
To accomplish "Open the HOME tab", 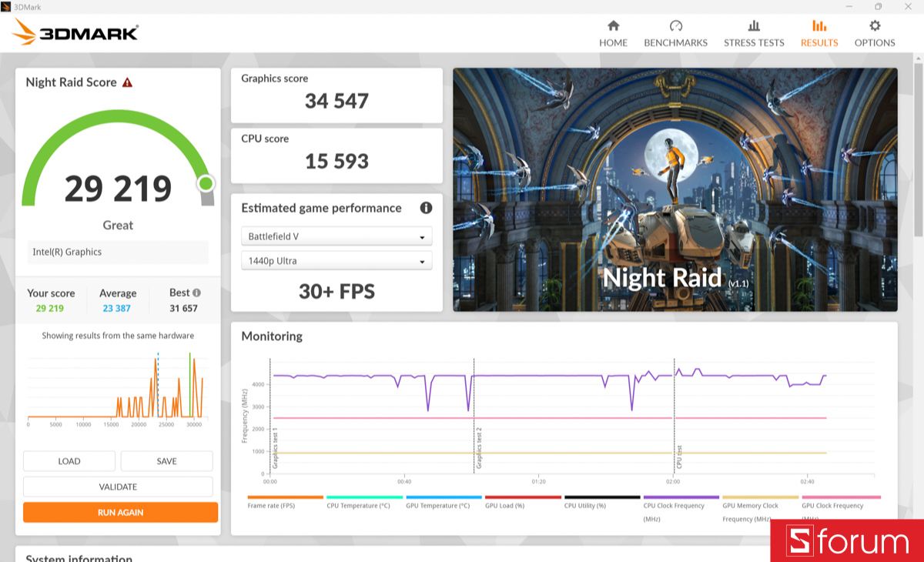I will 613,33.
